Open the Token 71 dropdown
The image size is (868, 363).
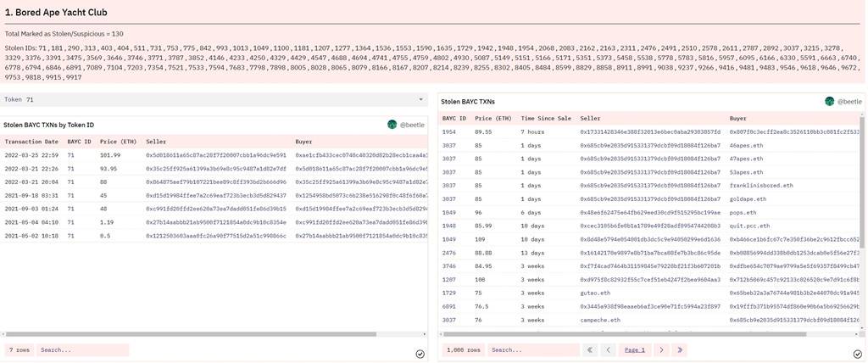214,99
